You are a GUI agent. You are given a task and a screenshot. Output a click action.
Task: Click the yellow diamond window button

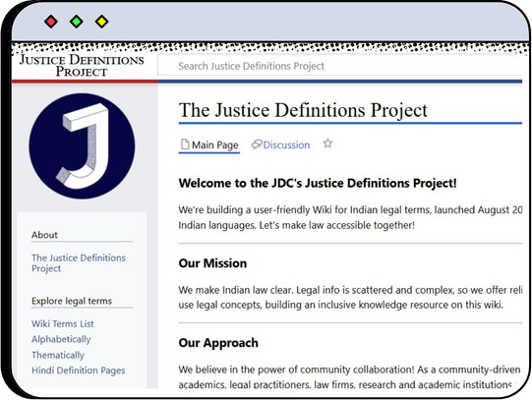(x=102, y=22)
